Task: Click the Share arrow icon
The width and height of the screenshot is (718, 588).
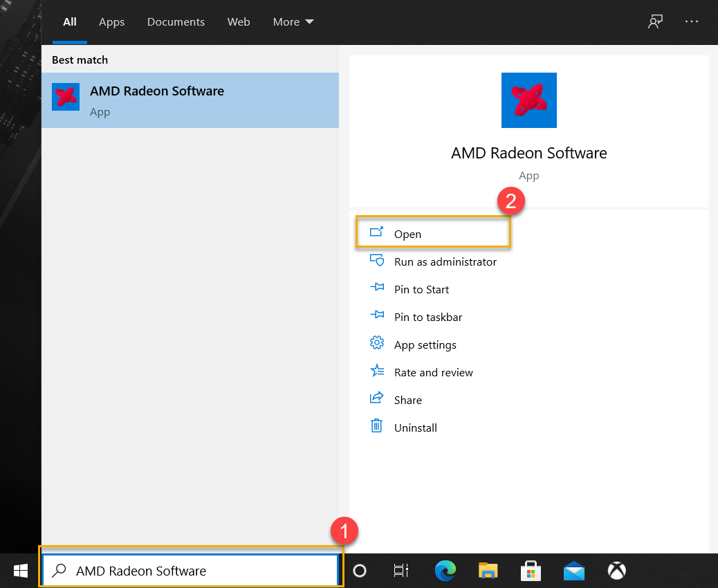Action: (376, 398)
